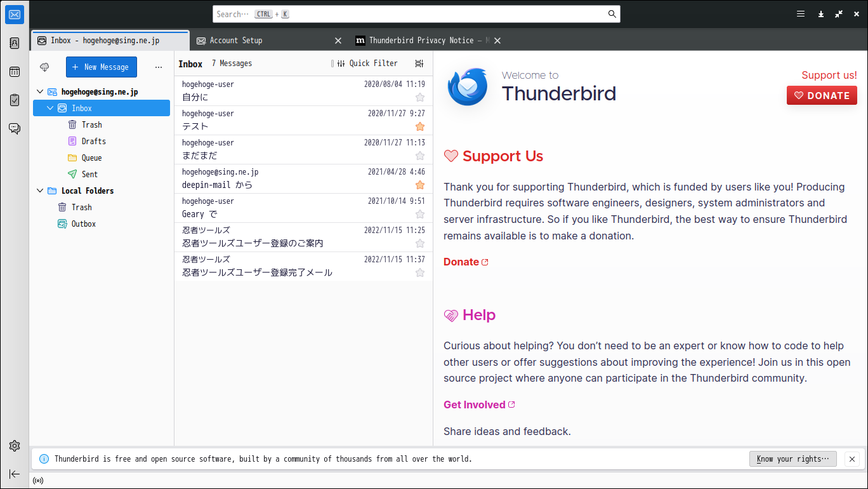868x489 pixels.
Task: Open message list display options
Action: coord(419,64)
